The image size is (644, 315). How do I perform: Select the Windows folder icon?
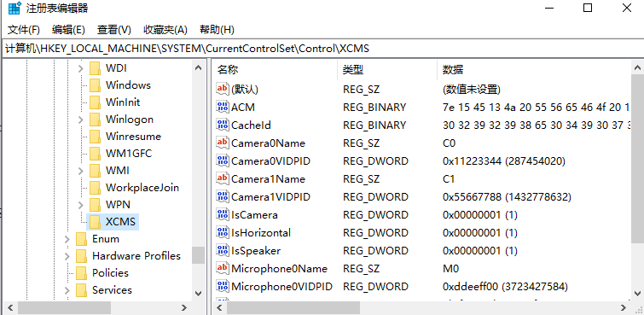(x=95, y=85)
